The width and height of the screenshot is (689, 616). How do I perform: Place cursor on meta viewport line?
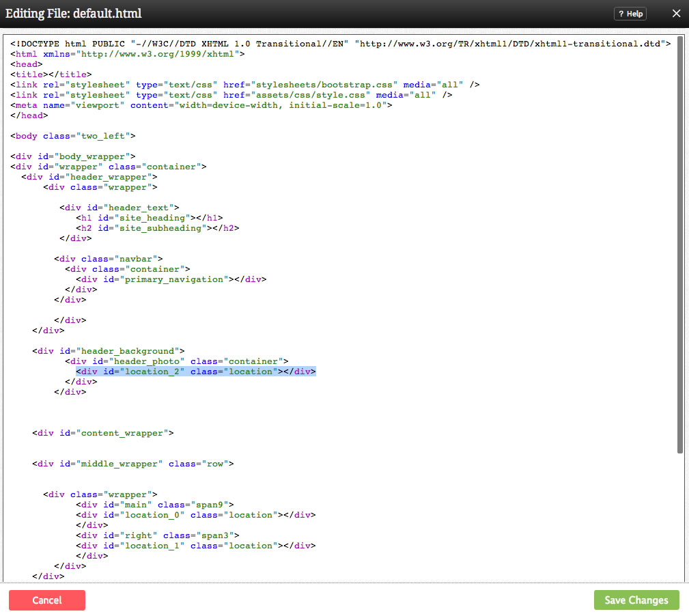click(x=201, y=105)
